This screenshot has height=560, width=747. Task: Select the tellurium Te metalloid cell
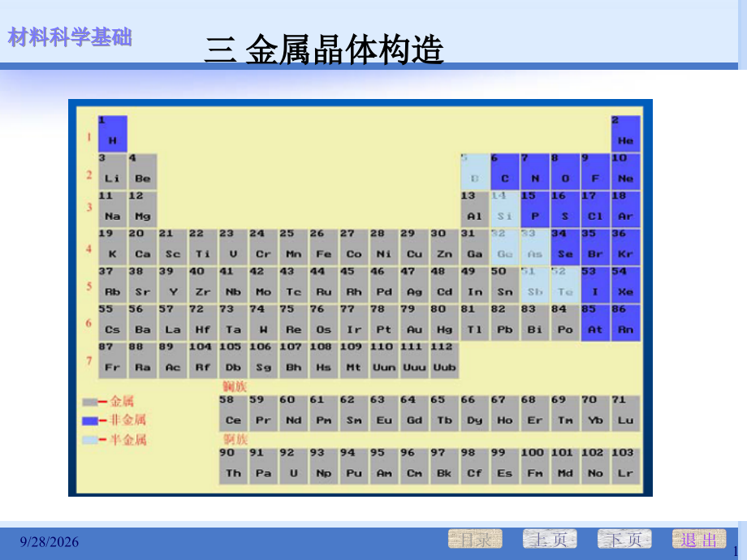tap(565, 285)
